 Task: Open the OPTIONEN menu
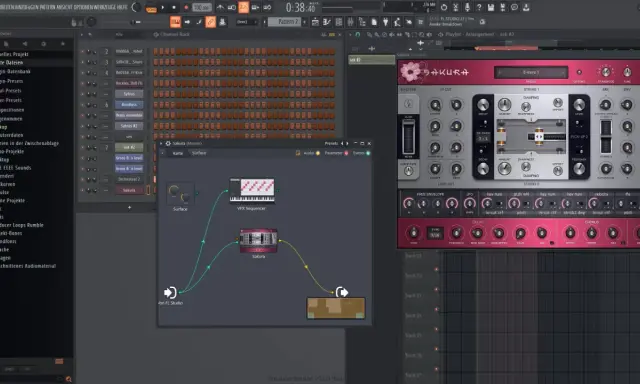pyautogui.click(x=83, y=7)
